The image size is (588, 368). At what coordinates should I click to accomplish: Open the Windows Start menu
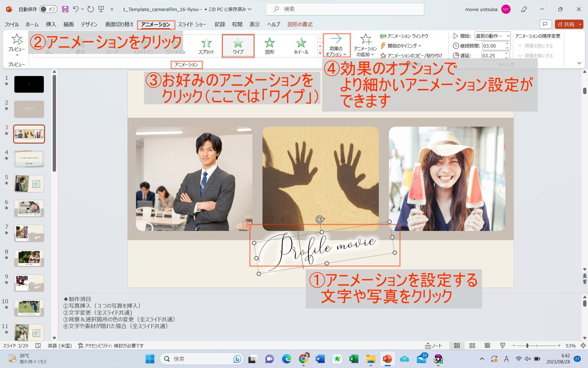pyautogui.click(x=150, y=359)
